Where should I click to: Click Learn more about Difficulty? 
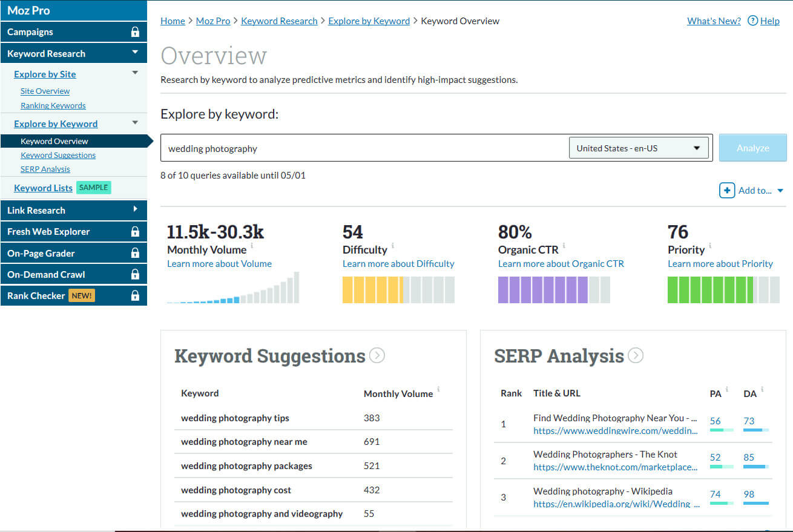pos(398,263)
